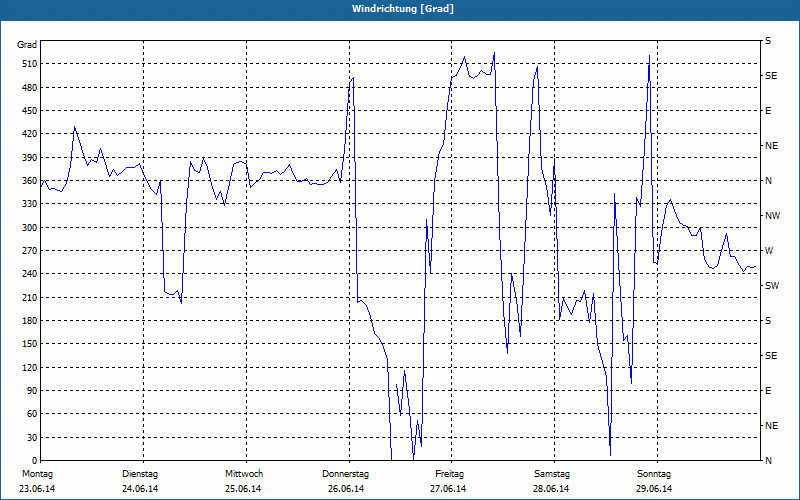This screenshot has height=500, width=800.
Task: Click the 'Freitag' day label
Action: 449,474
